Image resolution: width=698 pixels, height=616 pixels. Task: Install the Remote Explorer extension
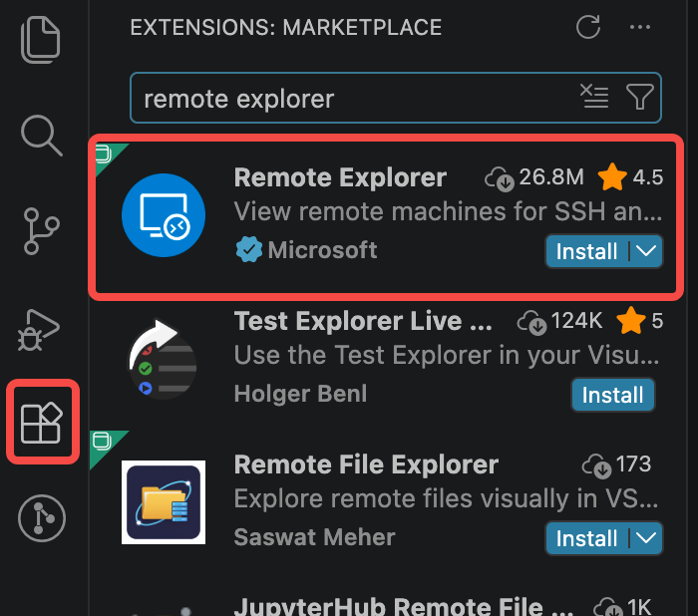pos(586,251)
